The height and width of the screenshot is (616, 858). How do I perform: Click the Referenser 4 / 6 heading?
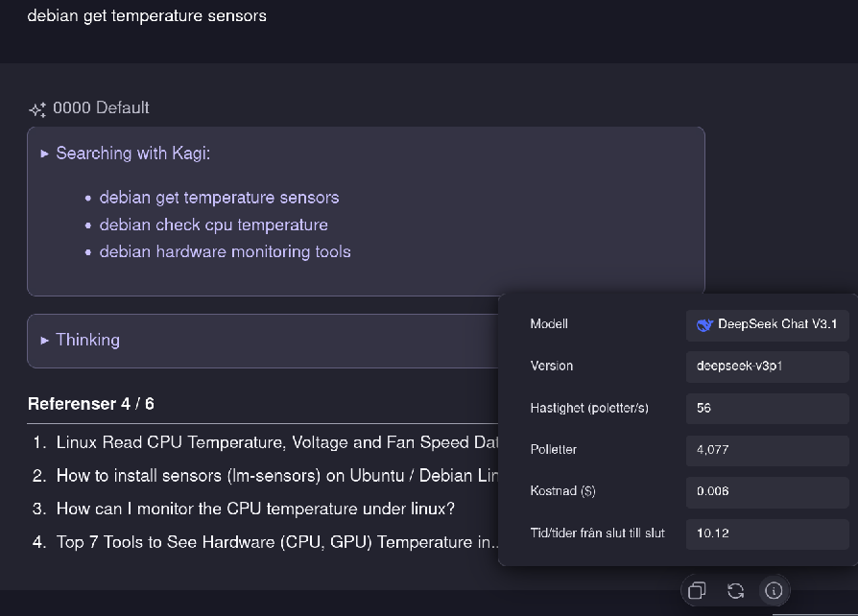pyautogui.click(x=91, y=404)
